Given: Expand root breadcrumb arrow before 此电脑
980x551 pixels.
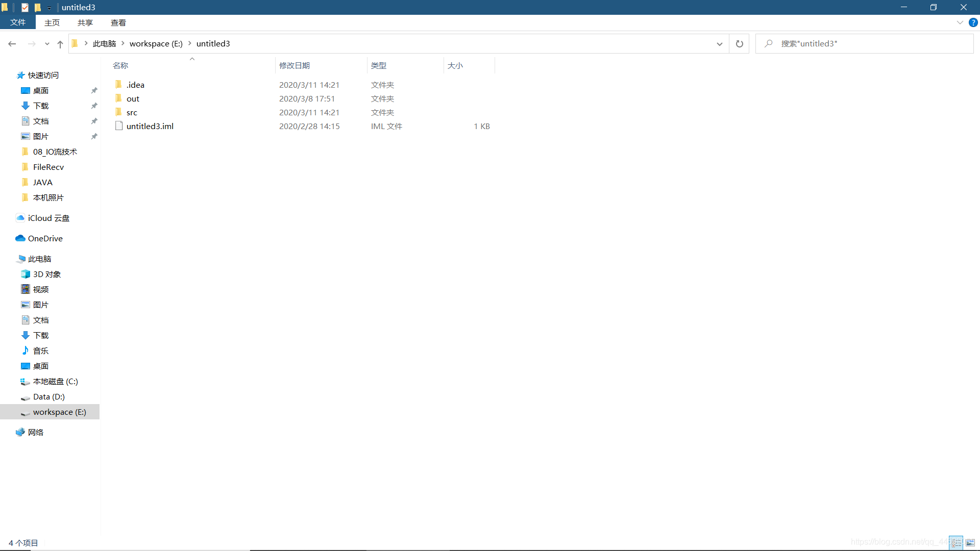Looking at the screenshot, I should pos(86,43).
